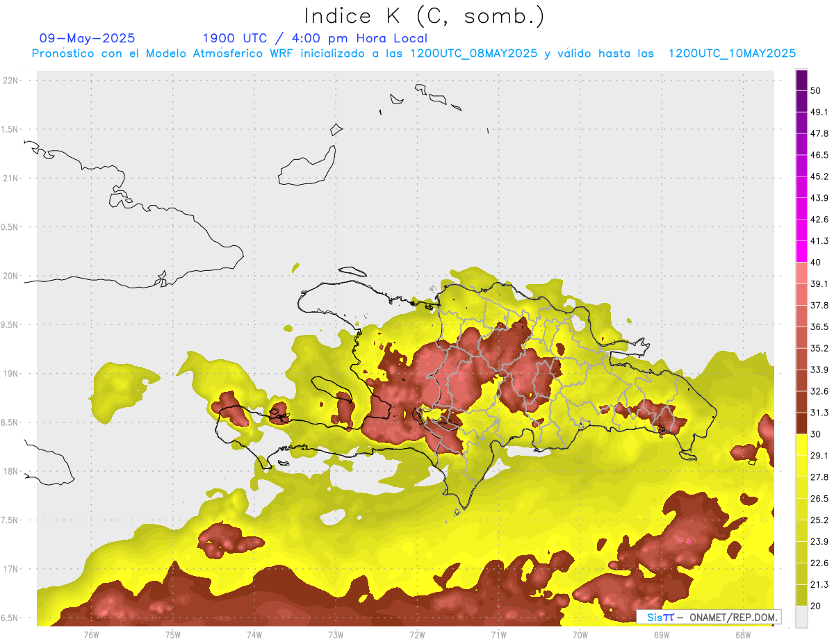Click the '21N' latitude label
The height and width of the screenshot is (644, 834).
coord(11,178)
